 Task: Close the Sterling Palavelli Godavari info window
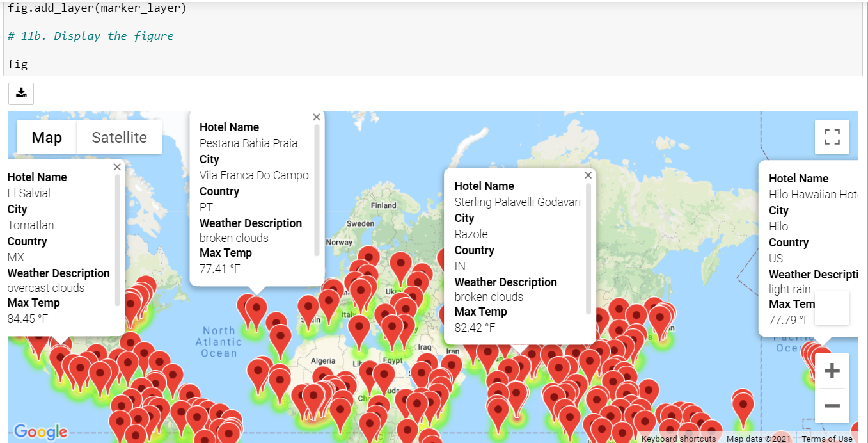click(588, 175)
